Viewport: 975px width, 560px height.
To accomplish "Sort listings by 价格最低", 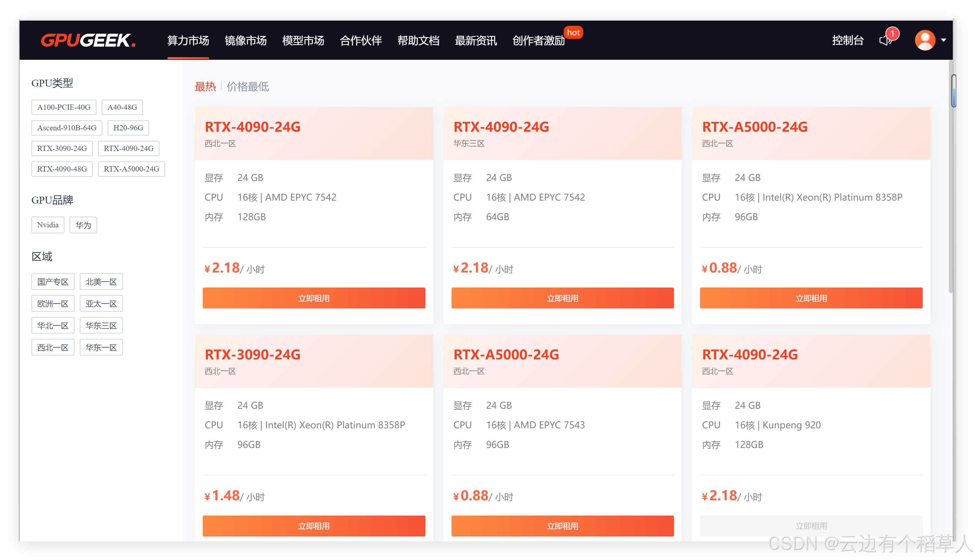I will 248,87.
